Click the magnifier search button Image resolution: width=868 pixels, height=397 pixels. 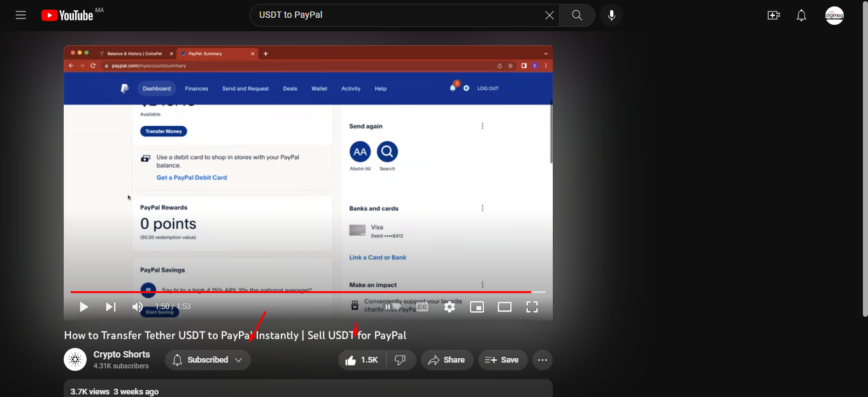(x=577, y=15)
